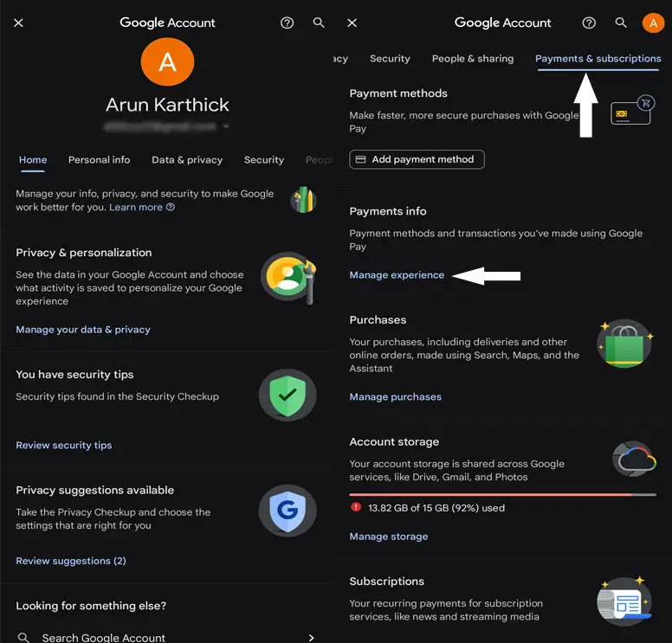672x643 pixels.
Task: Select Payments & subscriptions tab
Action: point(598,58)
